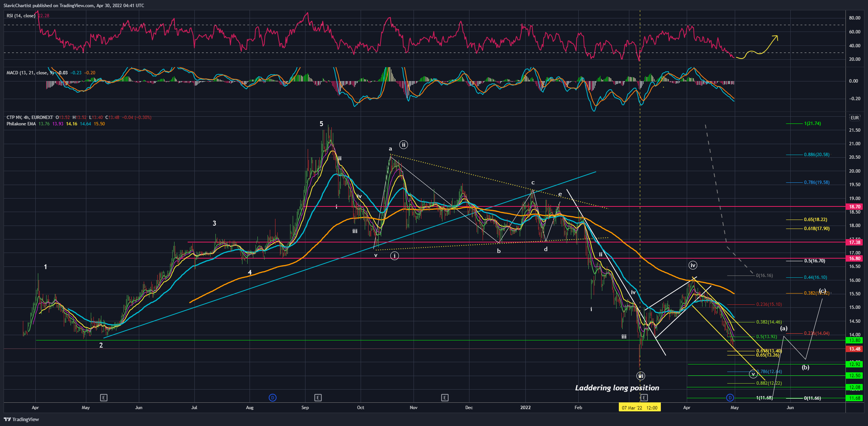Click the 13.80 green price label
This screenshot has height=426, width=868.
[x=854, y=340]
